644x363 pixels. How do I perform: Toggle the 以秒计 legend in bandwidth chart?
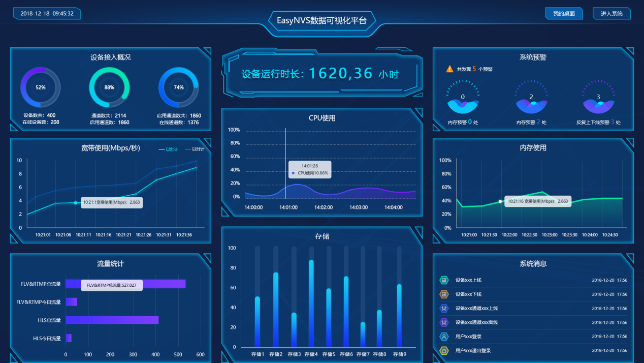click(169, 149)
